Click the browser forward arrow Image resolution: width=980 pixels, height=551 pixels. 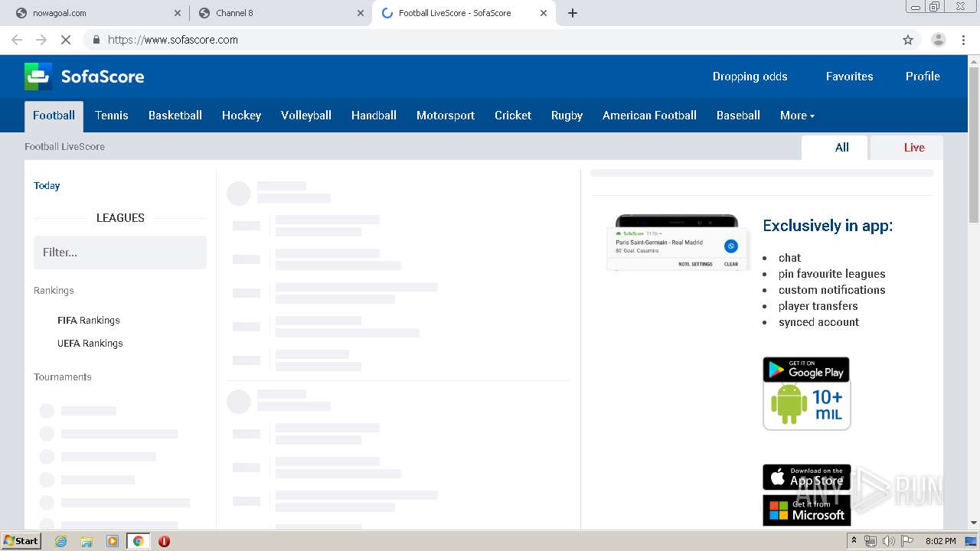tap(41, 40)
